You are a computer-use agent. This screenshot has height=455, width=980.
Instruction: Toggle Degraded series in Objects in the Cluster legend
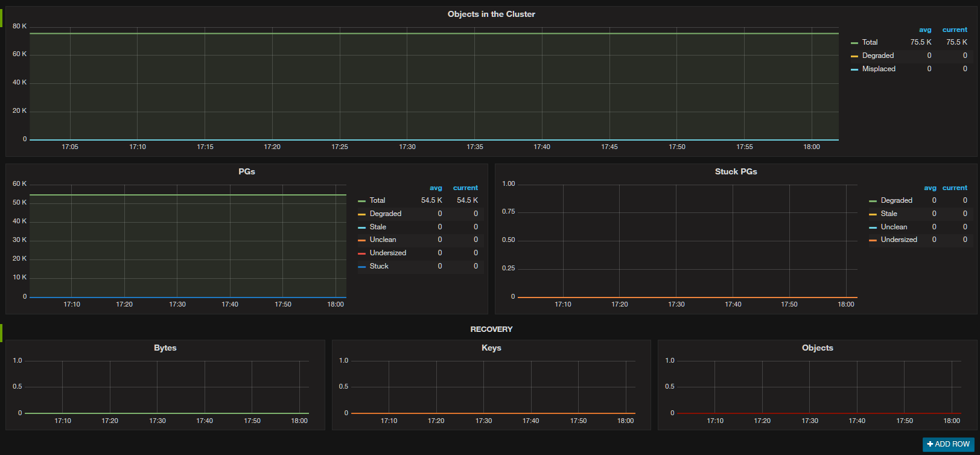point(878,56)
